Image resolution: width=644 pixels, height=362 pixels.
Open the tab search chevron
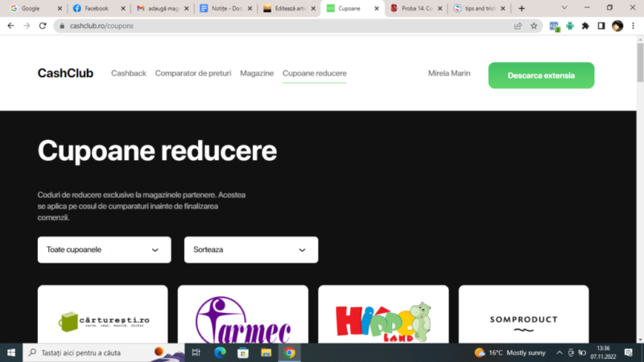point(564,8)
